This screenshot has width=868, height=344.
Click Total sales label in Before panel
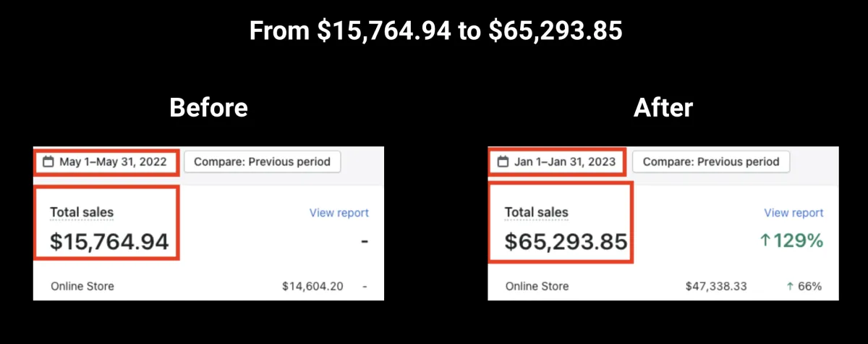[82, 212]
